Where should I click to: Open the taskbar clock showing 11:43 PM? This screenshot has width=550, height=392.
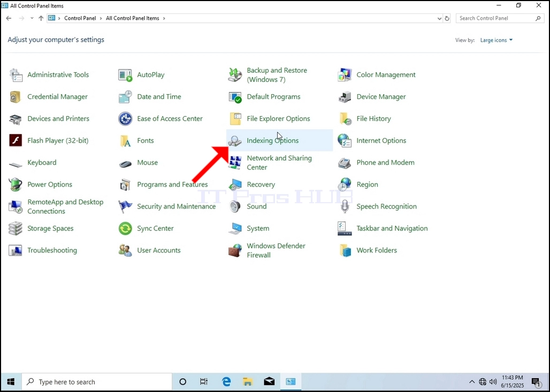513,382
